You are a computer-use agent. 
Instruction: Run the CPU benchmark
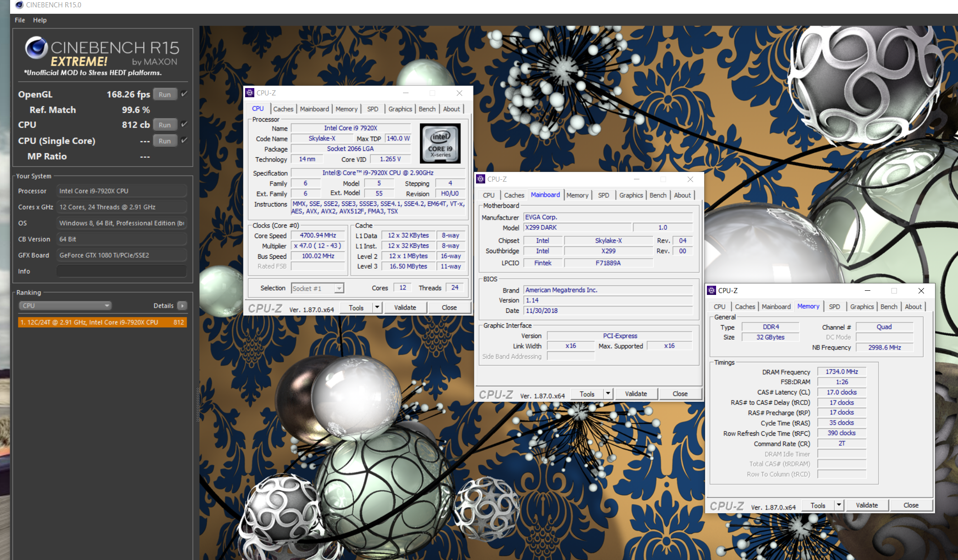coord(165,125)
